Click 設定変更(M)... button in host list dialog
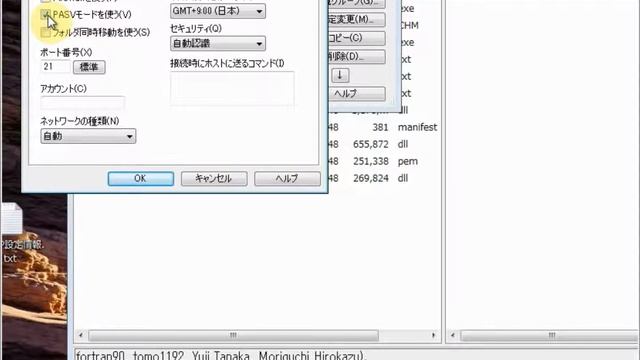Viewport: 640px width, 360px height. coord(356,20)
